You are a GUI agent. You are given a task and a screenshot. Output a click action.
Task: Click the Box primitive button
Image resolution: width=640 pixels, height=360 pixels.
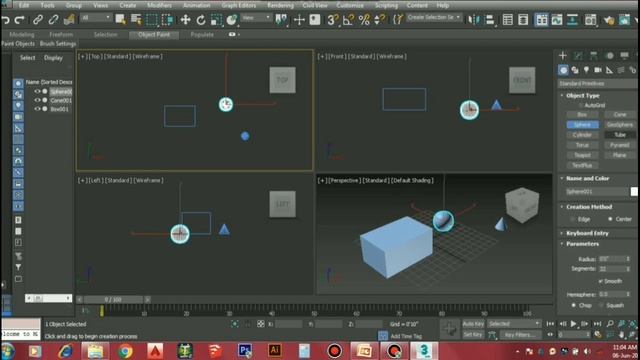pos(582,115)
